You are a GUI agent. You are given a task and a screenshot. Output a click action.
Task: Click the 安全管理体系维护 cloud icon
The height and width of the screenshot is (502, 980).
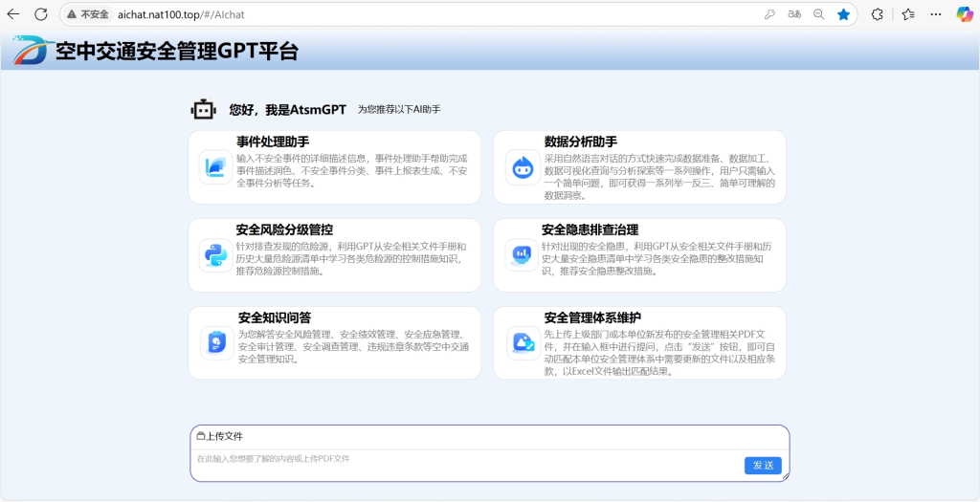[x=523, y=341]
